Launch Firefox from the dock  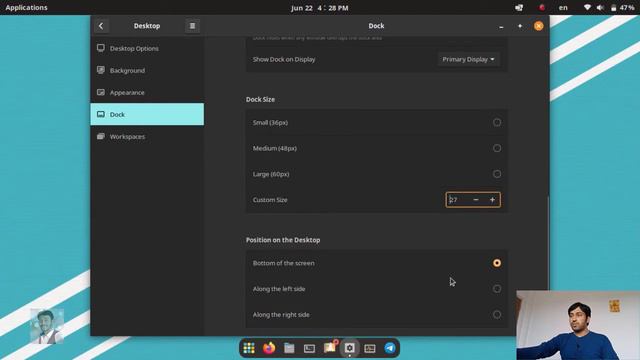click(269, 348)
